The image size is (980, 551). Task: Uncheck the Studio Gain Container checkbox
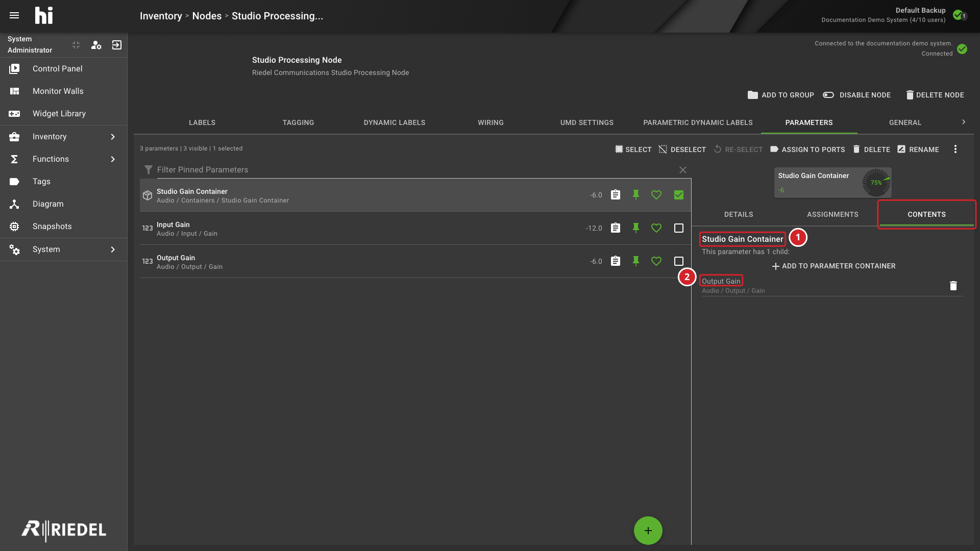click(x=679, y=195)
